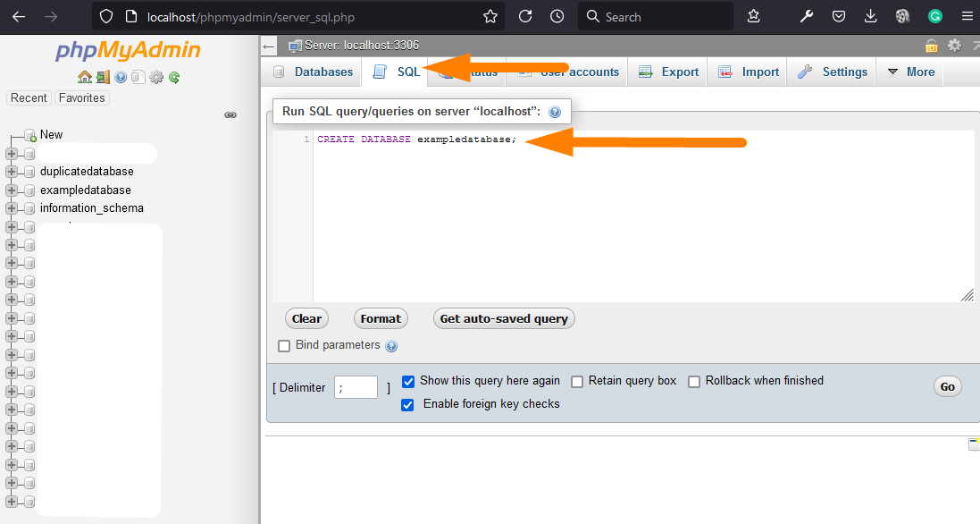The image size is (980, 524).
Task: Expand the duplicatedatabase tree node
Action: click(12, 172)
